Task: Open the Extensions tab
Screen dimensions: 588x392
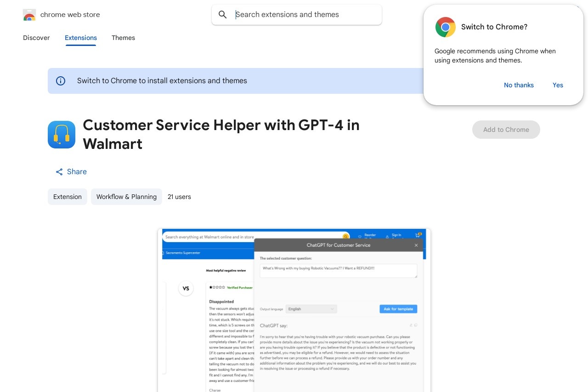Action: point(81,38)
